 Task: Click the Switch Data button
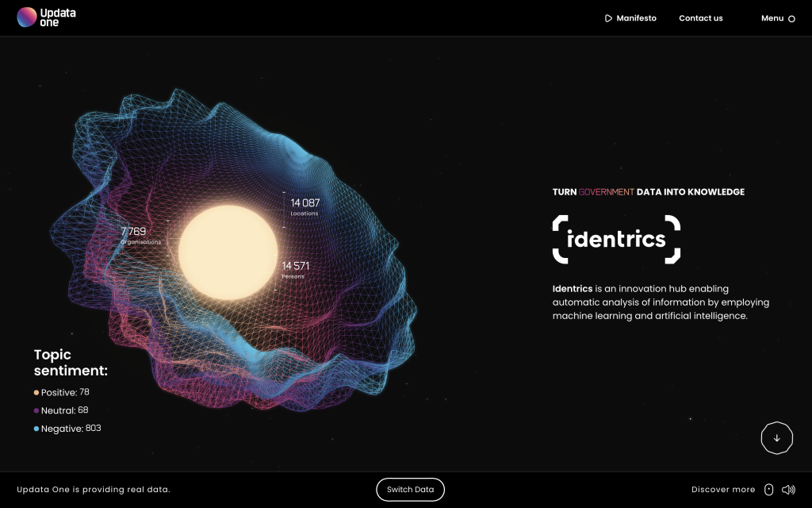pyautogui.click(x=410, y=489)
